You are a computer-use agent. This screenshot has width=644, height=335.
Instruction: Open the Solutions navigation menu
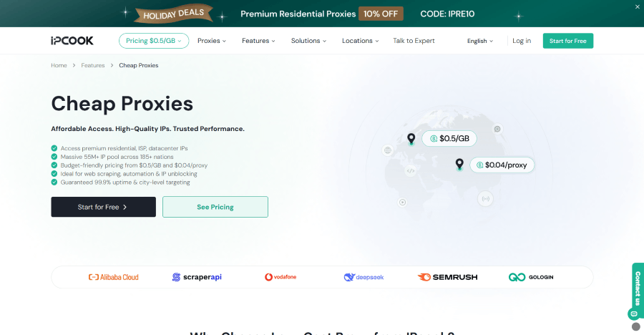(308, 41)
